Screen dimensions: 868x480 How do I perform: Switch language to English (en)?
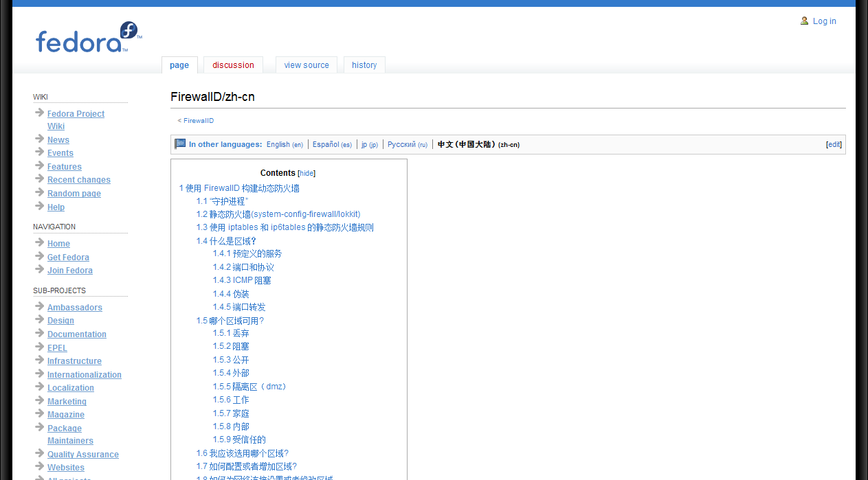click(x=285, y=145)
